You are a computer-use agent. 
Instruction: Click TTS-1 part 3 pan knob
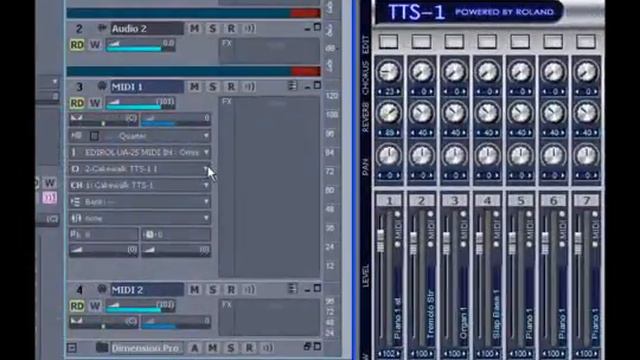point(454,156)
